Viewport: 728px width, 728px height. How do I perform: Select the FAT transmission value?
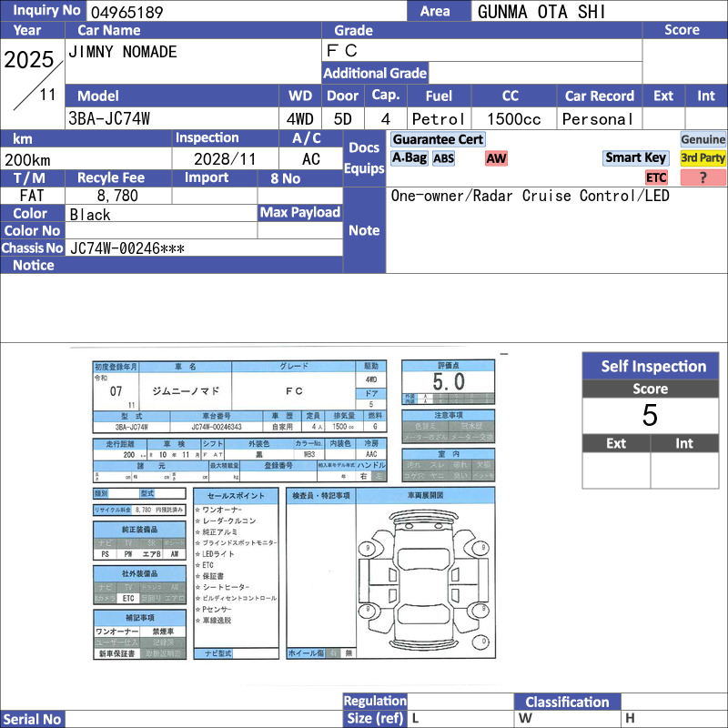32,196
